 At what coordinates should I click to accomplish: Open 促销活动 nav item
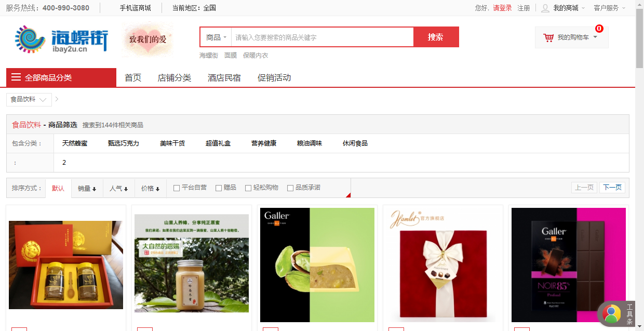pyautogui.click(x=274, y=77)
